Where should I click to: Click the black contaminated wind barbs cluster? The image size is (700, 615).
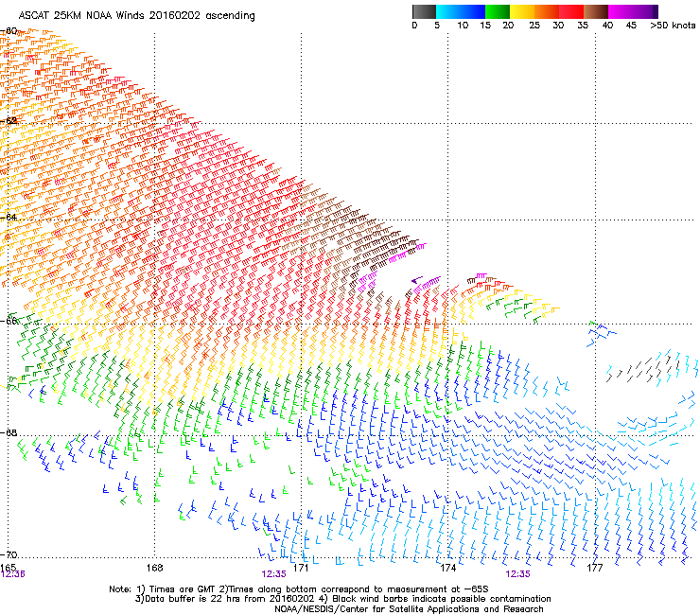point(643,368)
